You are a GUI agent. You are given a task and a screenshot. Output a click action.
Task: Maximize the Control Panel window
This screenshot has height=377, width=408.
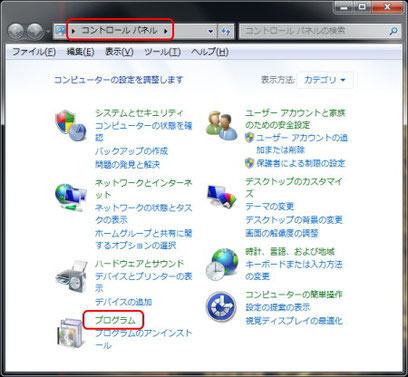[x=362, y=6]
